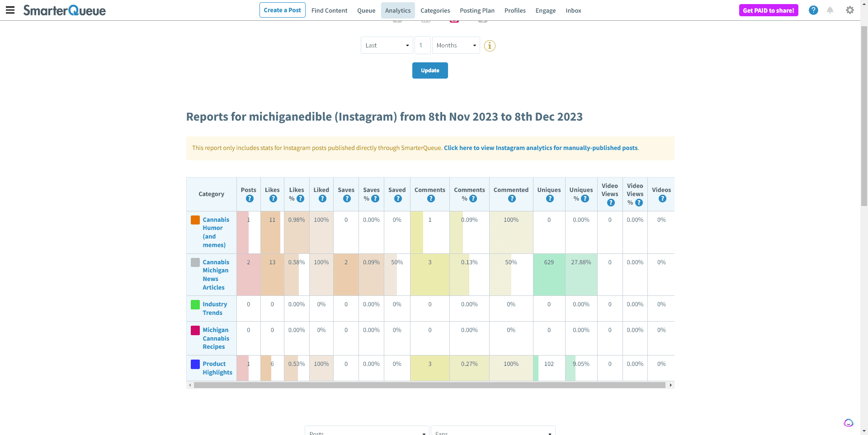Open manually-published Instagram analytics link
The height and width of the screenshot is (435, 868).
(x=540, y=148)
